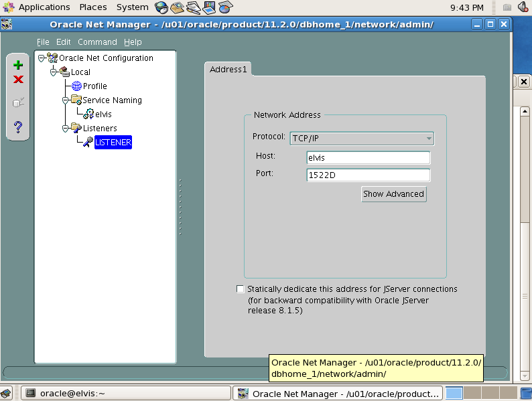Open the email launcher in top panel
532x401 pixels.
click(x=177, y=7)
